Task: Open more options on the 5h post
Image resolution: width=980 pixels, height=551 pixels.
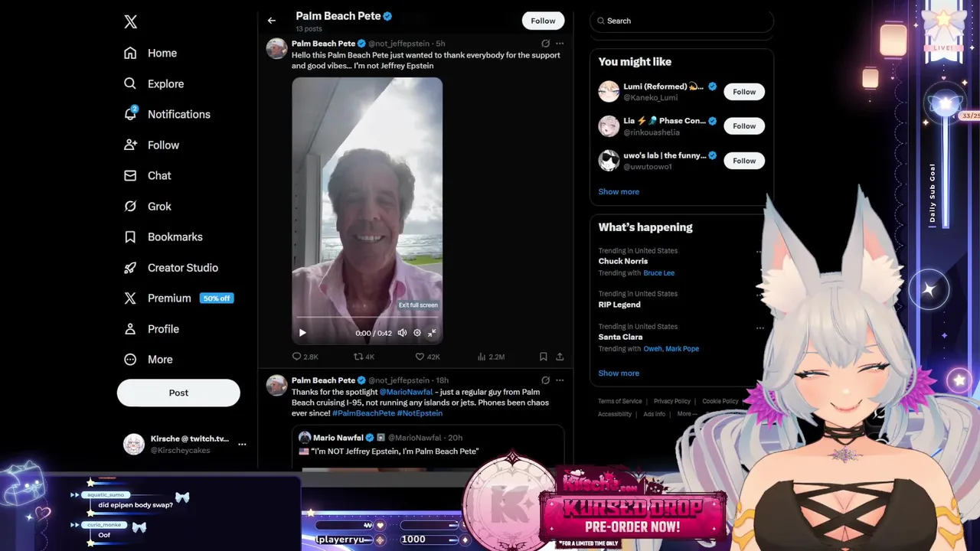Action: click(x=560, y=44)
